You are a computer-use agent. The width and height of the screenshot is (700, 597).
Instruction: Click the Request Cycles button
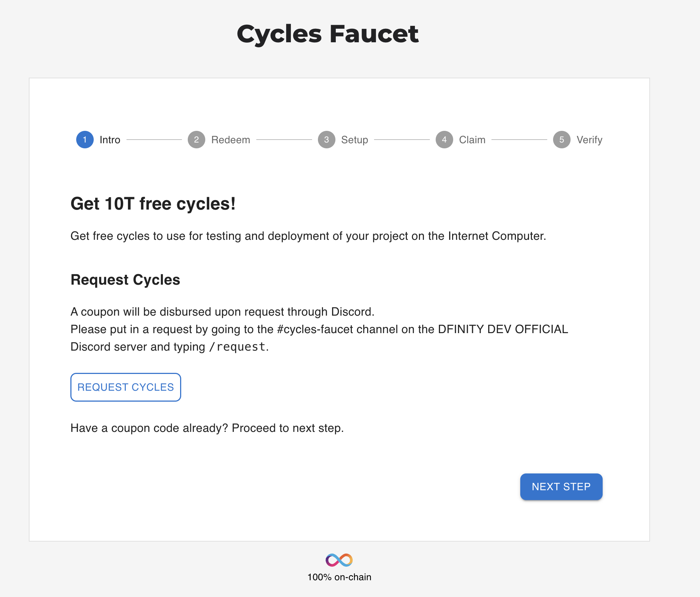tap(126, 387)
